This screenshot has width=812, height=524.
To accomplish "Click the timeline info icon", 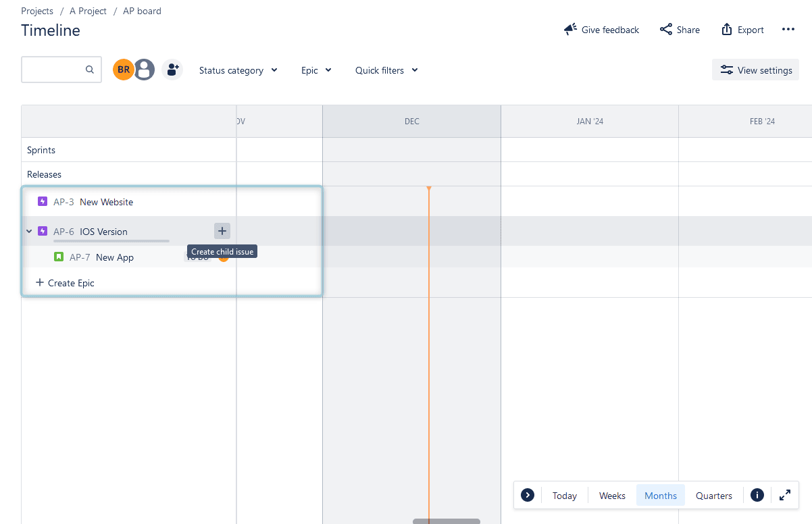I will coord(757,495).
